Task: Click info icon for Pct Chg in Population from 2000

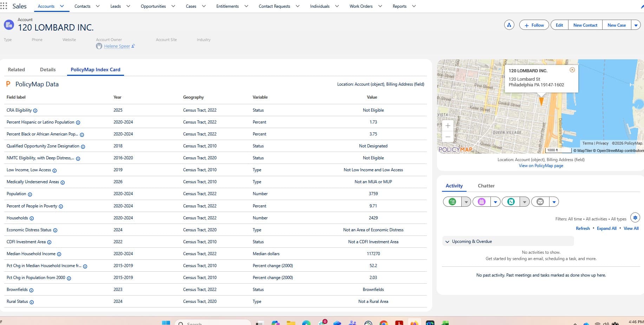Action: [x=69, y=278]
